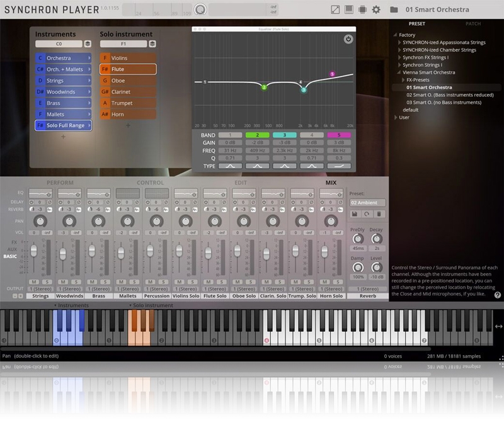The width and height of the screenshot is (504, 442).
Task: Click the layers icon next to C0 field
Action: tap(88, 43)
